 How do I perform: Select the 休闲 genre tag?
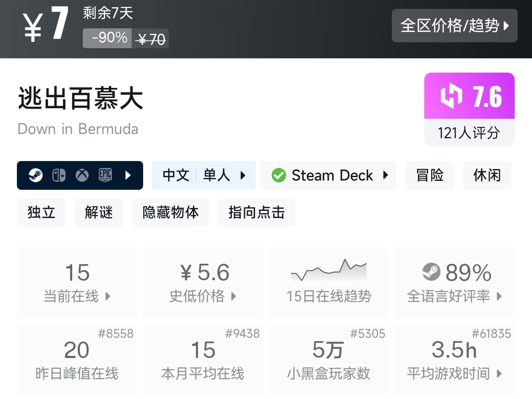tap(487, 175)
